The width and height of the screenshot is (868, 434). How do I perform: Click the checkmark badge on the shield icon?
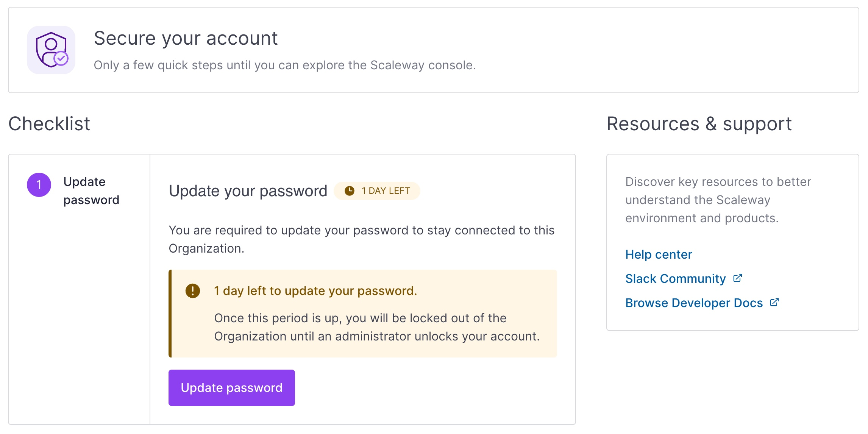(61, 58)
